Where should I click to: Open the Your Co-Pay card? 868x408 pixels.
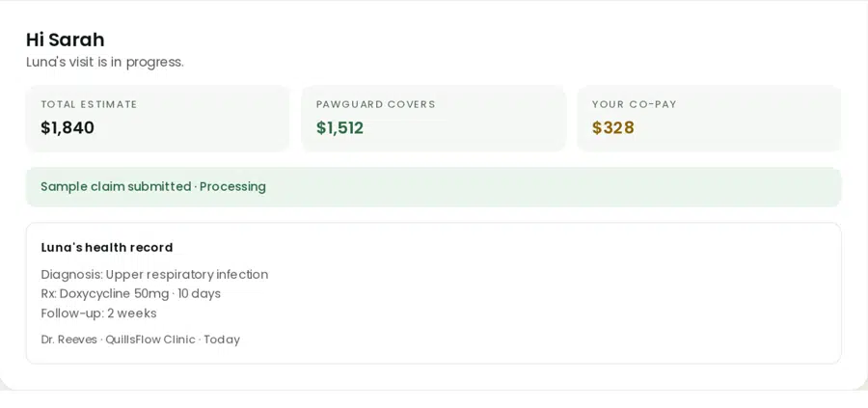pyautogui.click(x=709, y=119)
